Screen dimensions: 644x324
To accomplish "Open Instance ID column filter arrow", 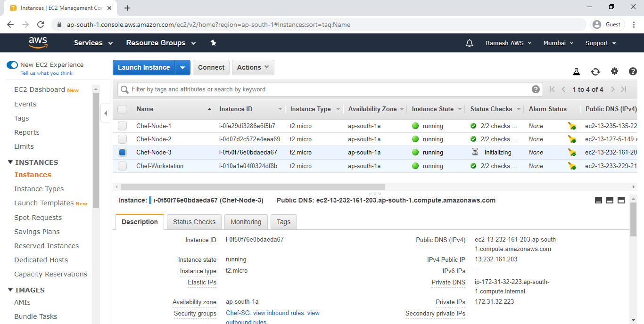I will tap(281, 109).
